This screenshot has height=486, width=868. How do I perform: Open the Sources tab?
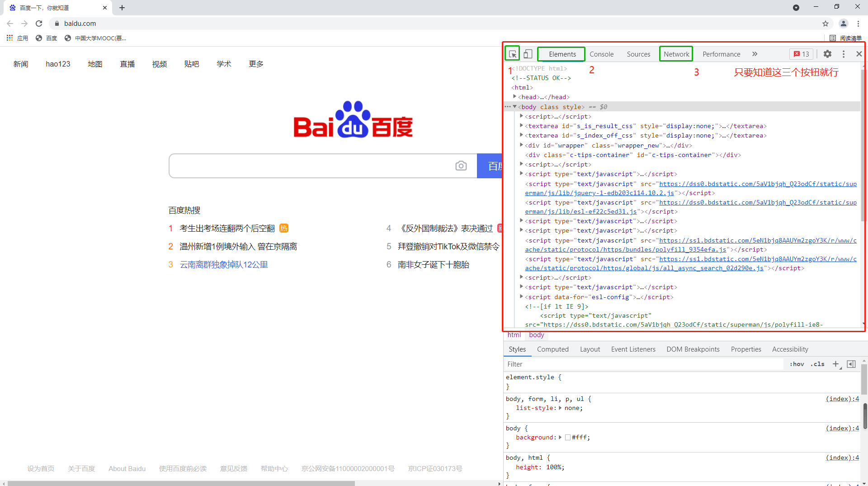638,54
